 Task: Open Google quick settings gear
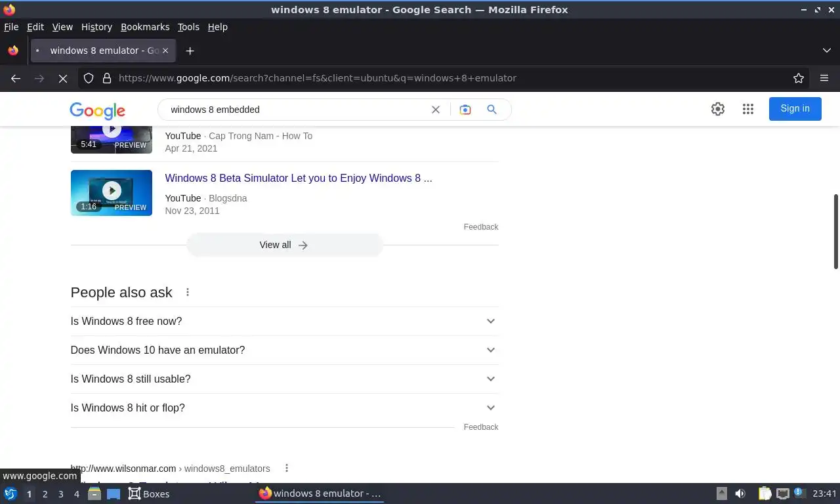tap(718, 109)
